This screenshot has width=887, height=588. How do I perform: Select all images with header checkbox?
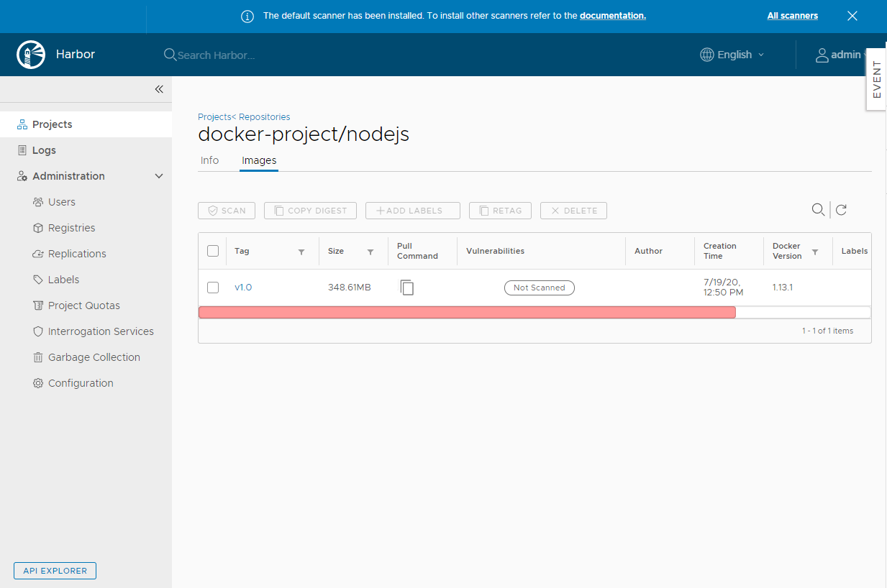213,251
